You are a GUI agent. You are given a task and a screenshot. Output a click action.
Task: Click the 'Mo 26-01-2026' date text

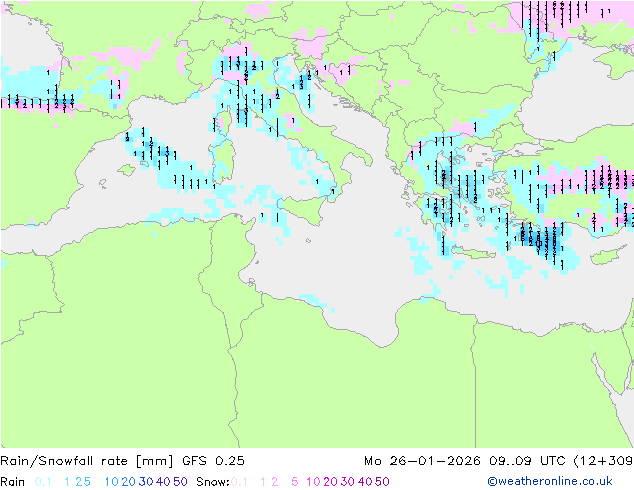tap(422, 461)
